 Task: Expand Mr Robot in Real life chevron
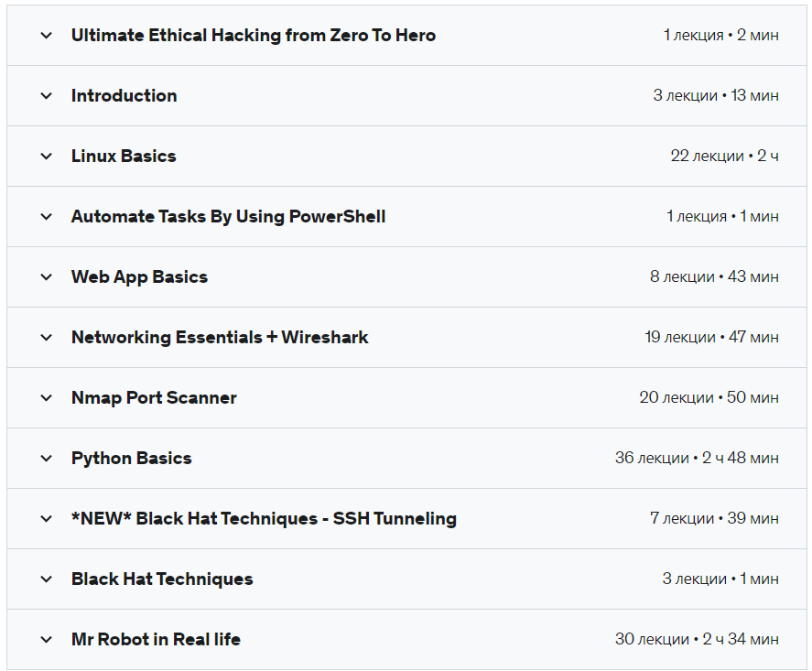point(47,640)
